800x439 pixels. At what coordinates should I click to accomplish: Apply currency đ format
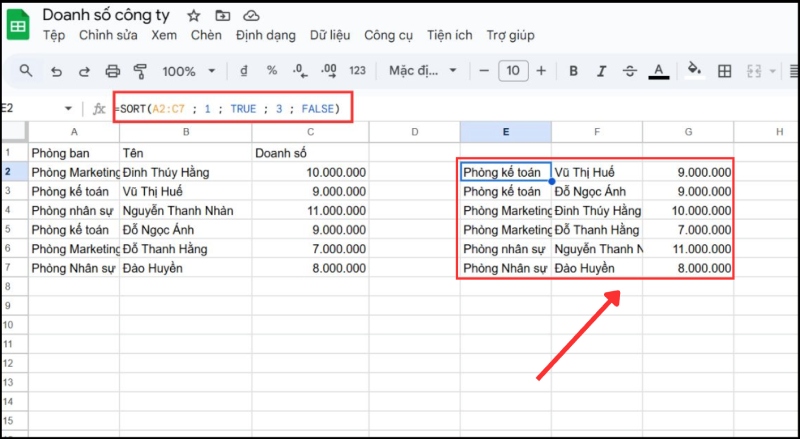[x=244, y=71]
